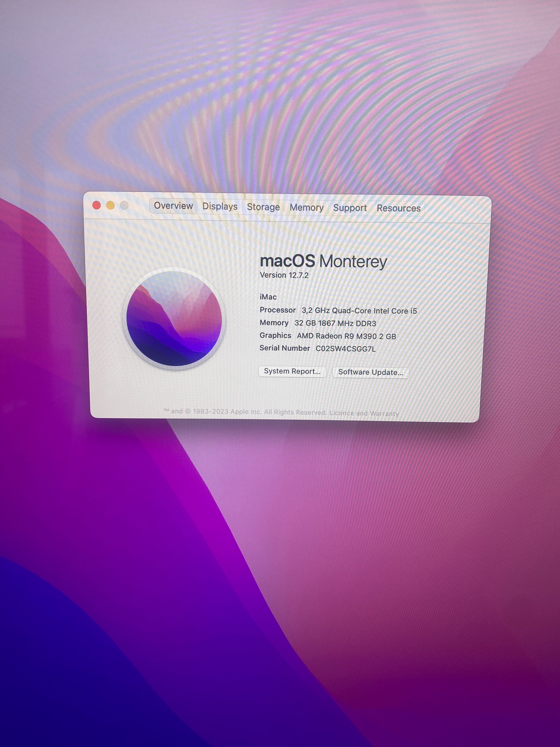Open the Displays tab
This screenshot has width=560, height=747.
click(x=220, y=206)
